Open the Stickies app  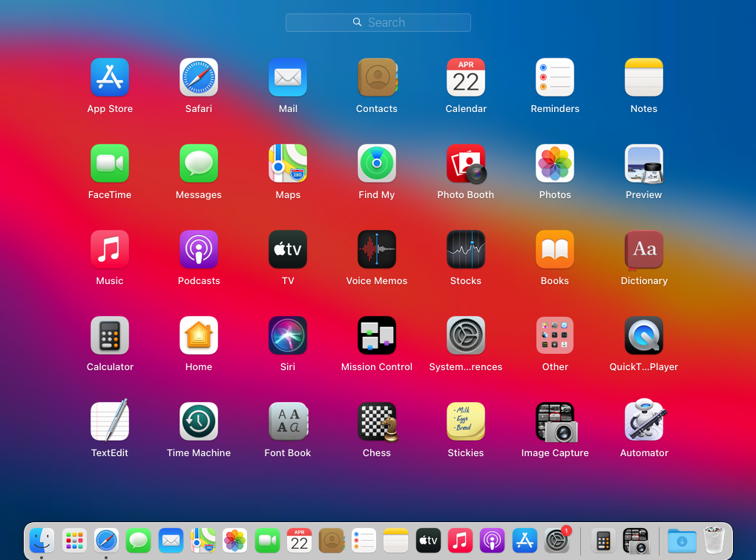tap(466, 421)
